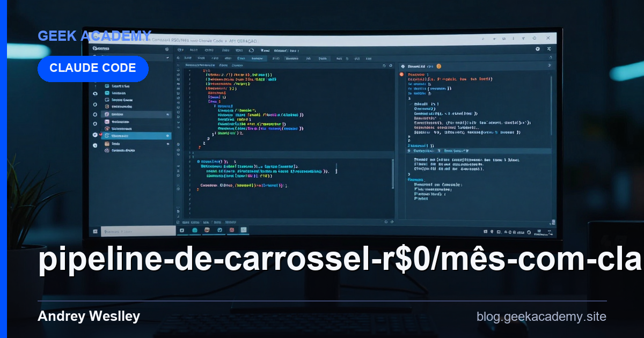Click the pipeline-de-carrossel headline

(x=341, y=260)
